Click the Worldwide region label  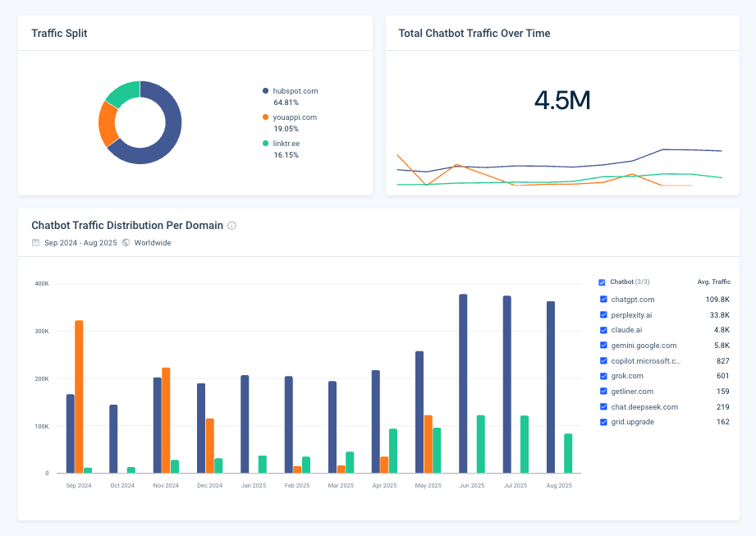(153, 243)
